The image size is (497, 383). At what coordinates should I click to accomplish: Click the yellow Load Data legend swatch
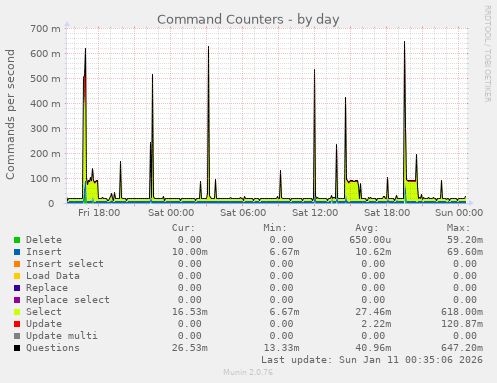(17, 276)
